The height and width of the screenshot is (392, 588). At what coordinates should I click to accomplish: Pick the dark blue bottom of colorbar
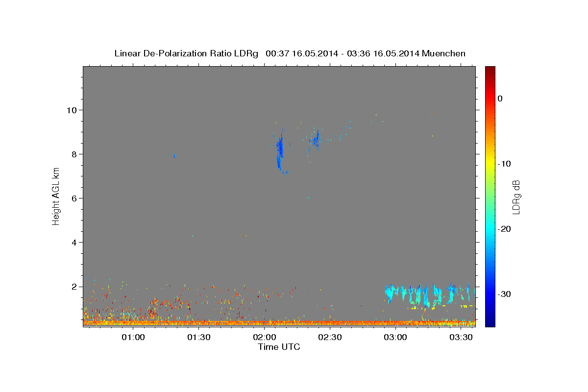point(490,322)
